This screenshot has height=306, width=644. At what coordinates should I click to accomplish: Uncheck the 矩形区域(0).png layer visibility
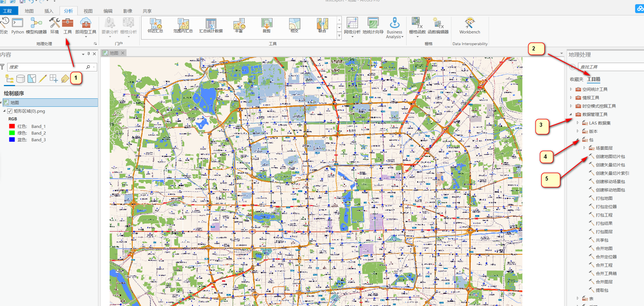click(x=10, y=111)
